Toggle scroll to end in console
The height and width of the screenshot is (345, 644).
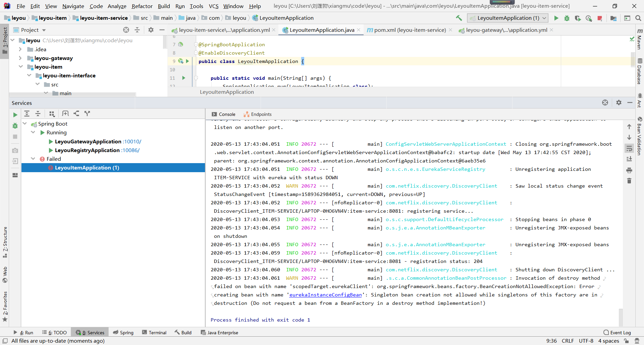[x=629, y=159]
